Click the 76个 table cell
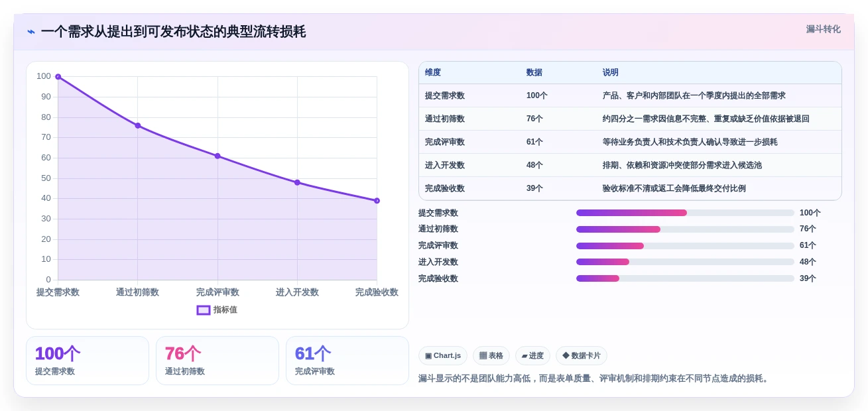This screenshot has width=868, height=411. coord(534,119)
